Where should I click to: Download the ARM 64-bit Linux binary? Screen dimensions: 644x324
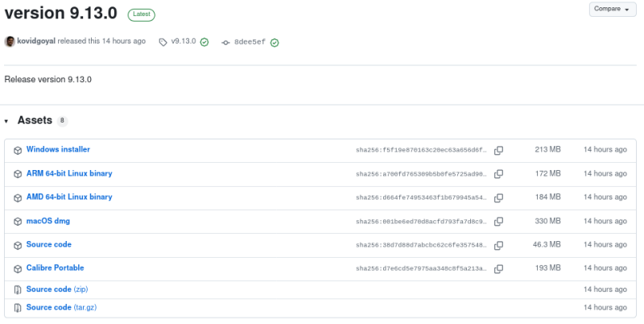tap(69, 173)
